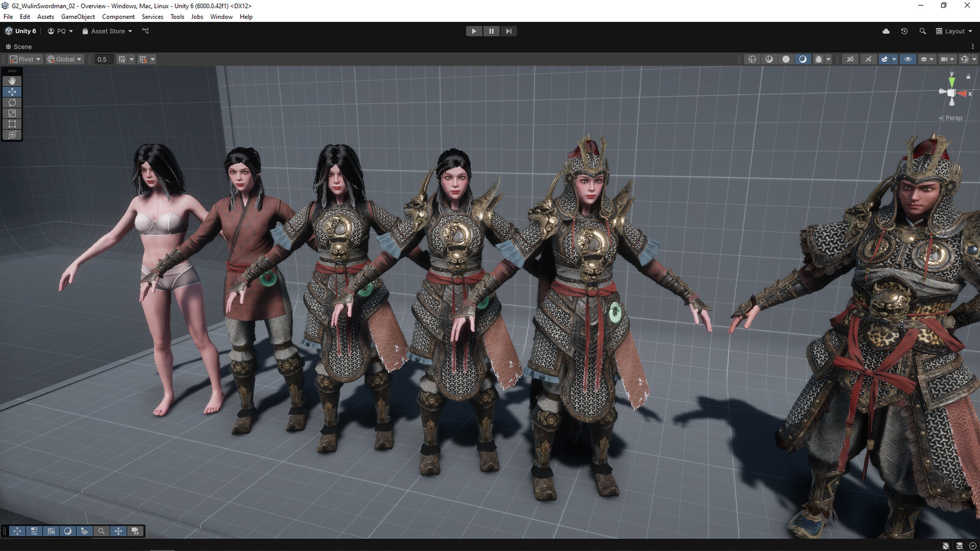Click the bottom-right status bar checkmark icon

pos(973,545)
